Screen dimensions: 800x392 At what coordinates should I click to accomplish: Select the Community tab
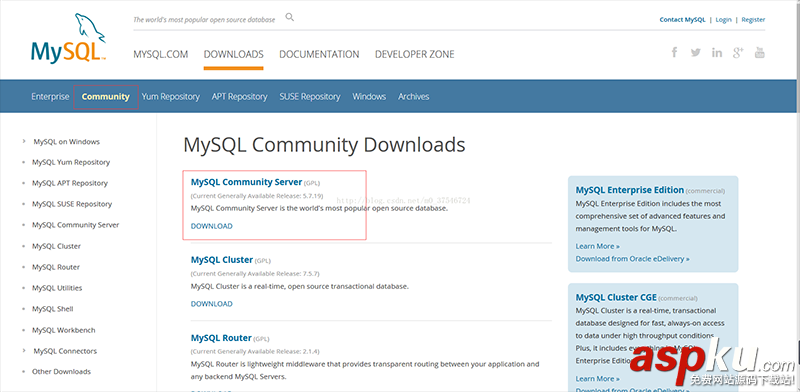click(x=106, y=96)
